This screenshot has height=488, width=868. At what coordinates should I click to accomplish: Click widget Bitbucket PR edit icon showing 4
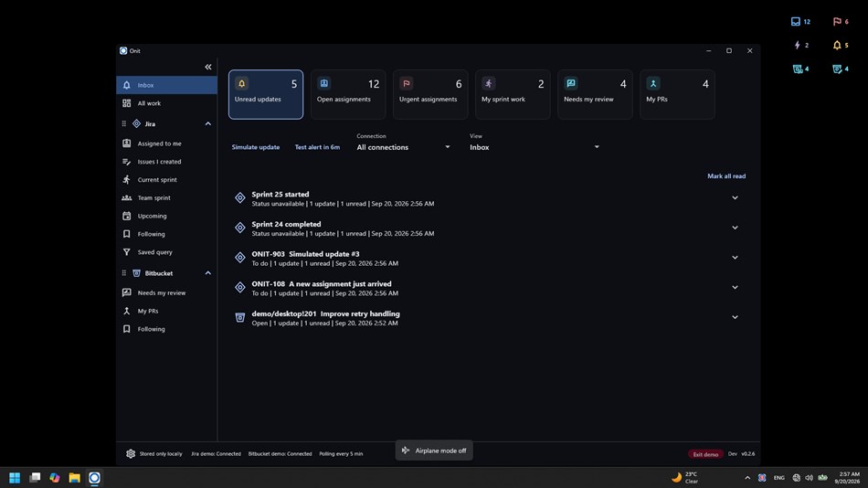tap(837, 69)
